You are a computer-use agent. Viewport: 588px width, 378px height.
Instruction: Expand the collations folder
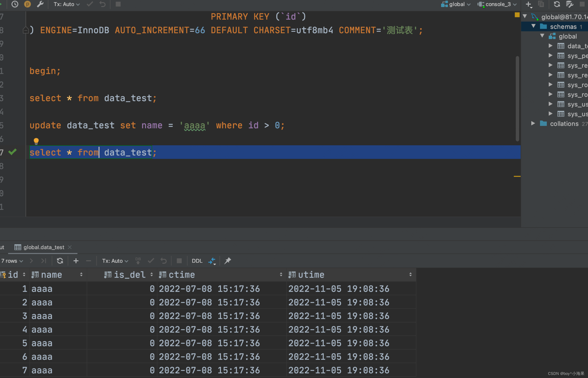(x=533, y=124)
